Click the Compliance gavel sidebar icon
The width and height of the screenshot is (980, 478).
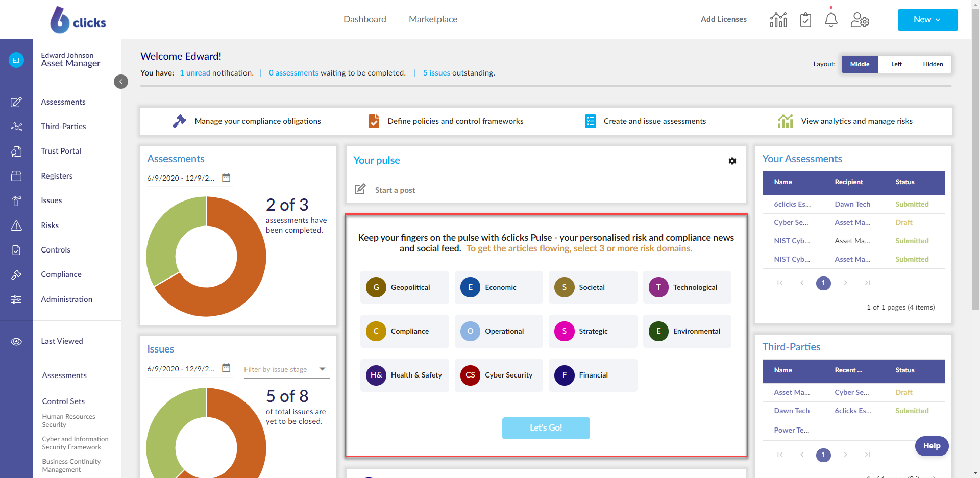point(16,275)
